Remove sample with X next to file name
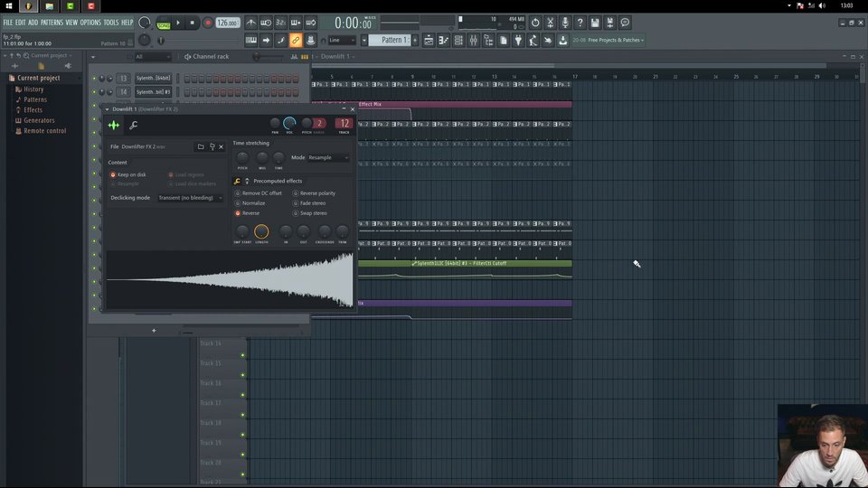Image resolution: width=868 pixels, height=488 pixels. (221, 146)
